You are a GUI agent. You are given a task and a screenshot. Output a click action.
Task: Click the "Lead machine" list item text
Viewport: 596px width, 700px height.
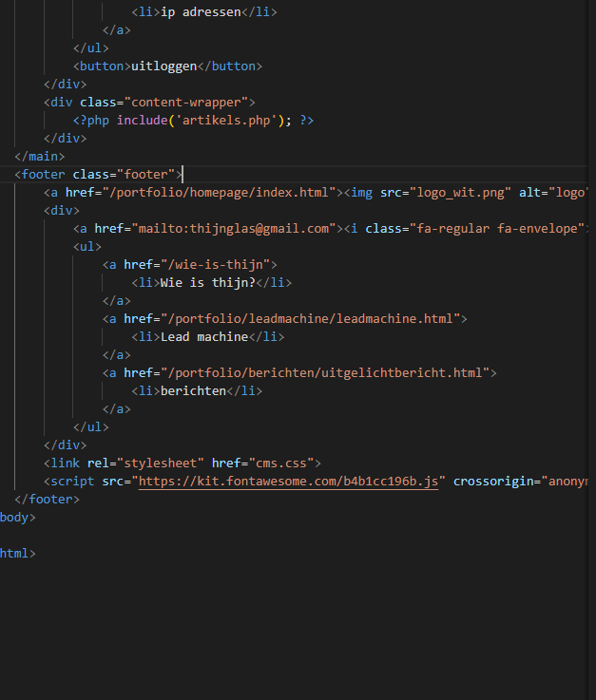pos(203,336)
